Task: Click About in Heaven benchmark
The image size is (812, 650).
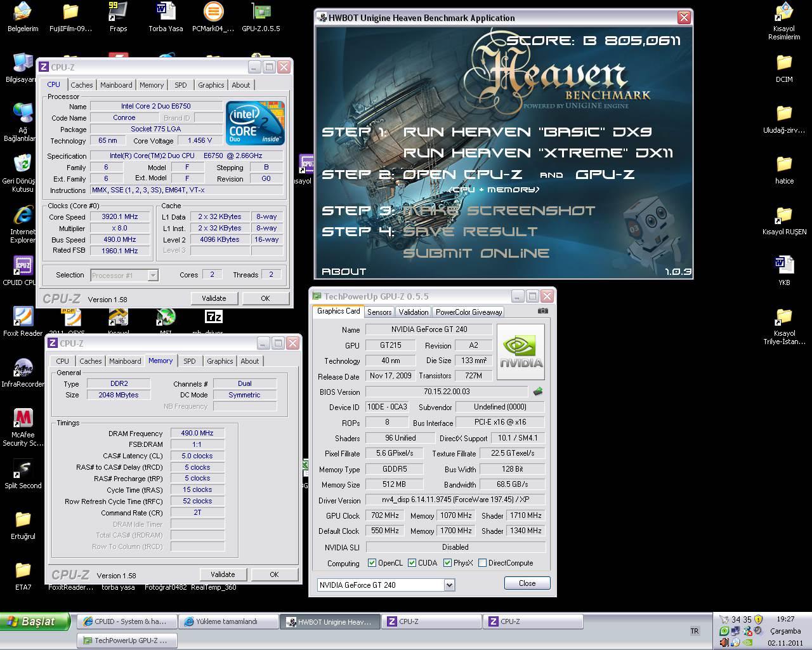Action: coord(344,272)
